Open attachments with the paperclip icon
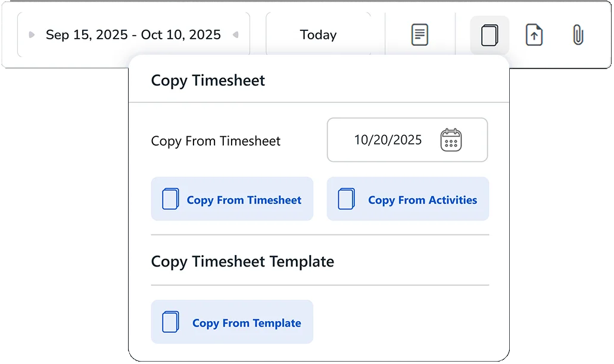Screen dimensions: 614x364 (578, 35)
